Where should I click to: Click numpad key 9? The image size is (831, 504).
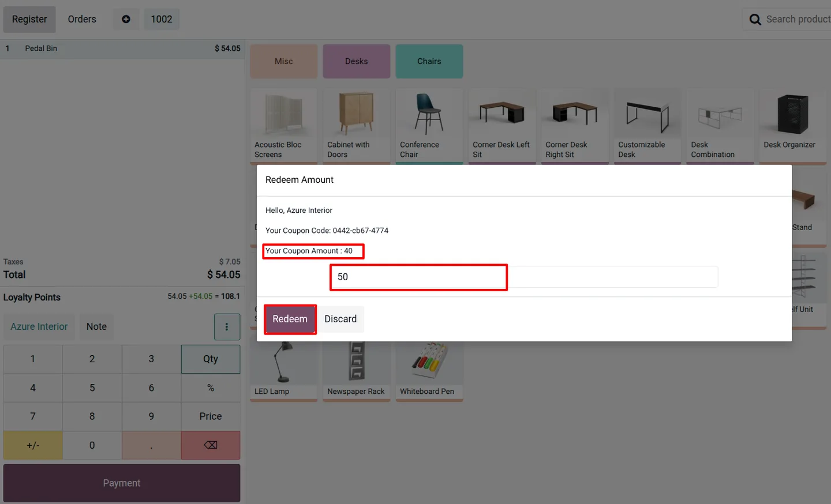[151, 416]
